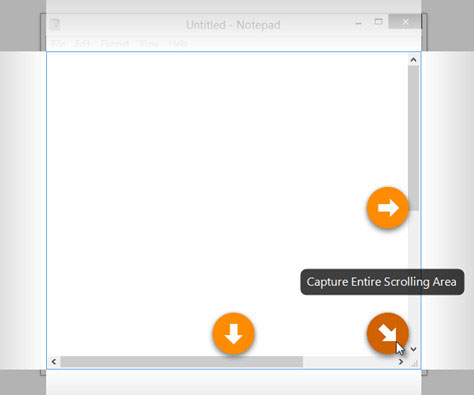Image resolution: width=474 pixels, height=395 pixels.
Task: Click the orange down arrow capture button
Action: (233, 333)
